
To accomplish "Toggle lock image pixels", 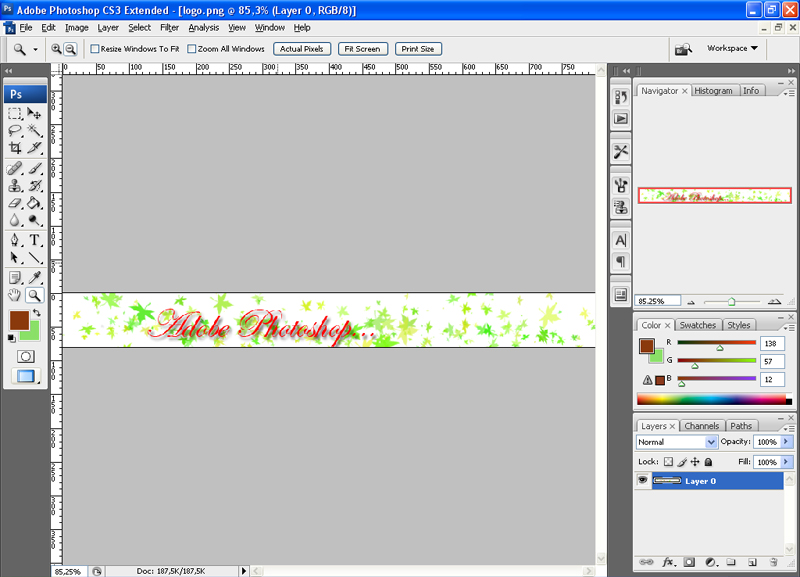I will tap(682, 462).
